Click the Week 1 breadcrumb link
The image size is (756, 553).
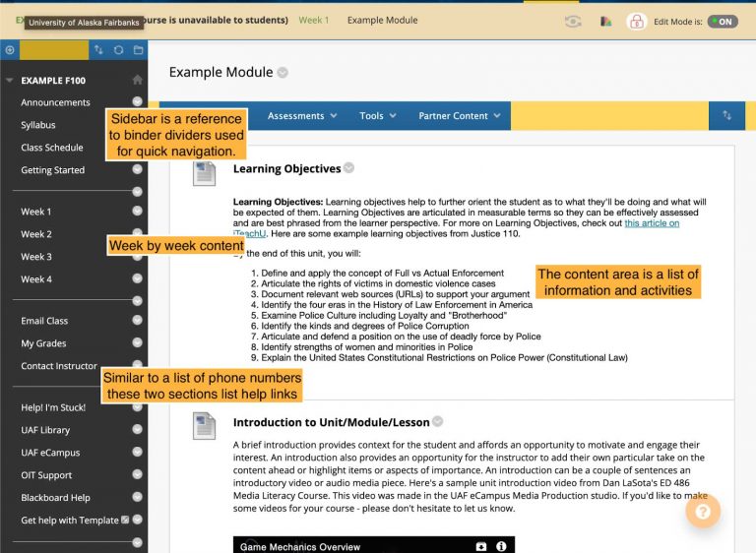point(314,20)
